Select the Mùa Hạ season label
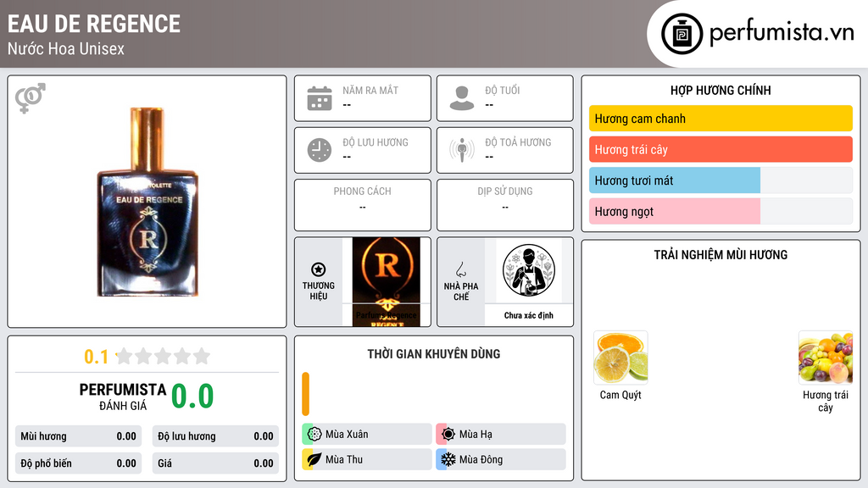The height and width of the screenshot is (488, 868). click(476, 435)
